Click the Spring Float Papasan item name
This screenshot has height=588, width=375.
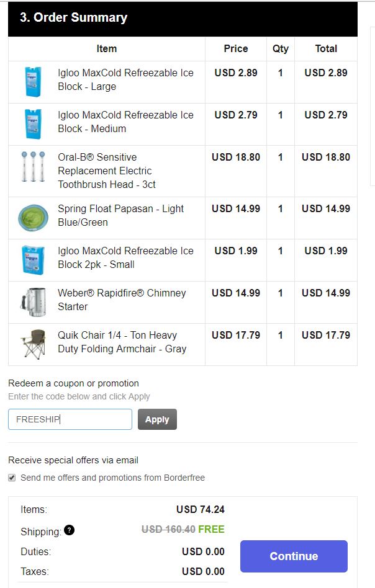click(x=120, y=215)
